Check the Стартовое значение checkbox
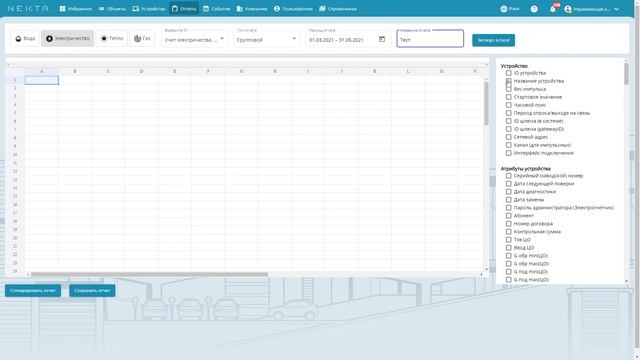The height and width of the screenshot is (360, 640). (x=509, y=97)
